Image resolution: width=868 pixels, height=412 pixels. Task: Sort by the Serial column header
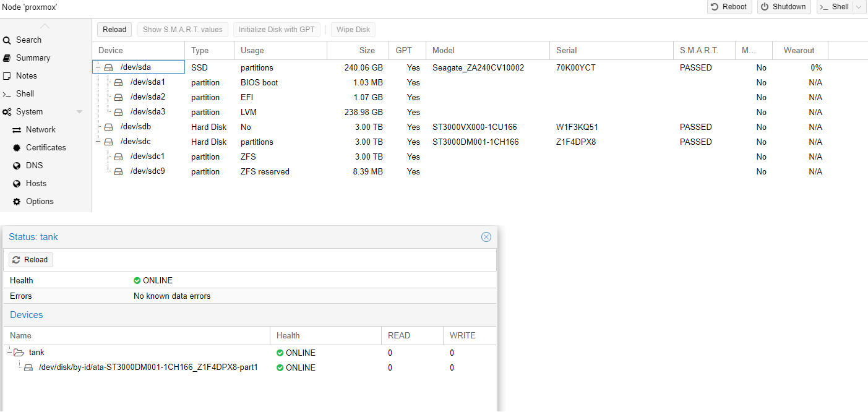pyautogui.click(x=611, y=50)
